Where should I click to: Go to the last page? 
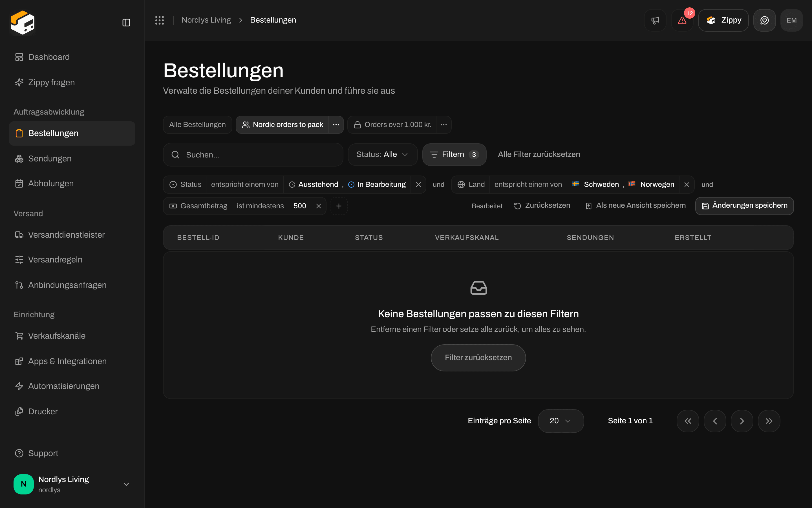(769, 421)
